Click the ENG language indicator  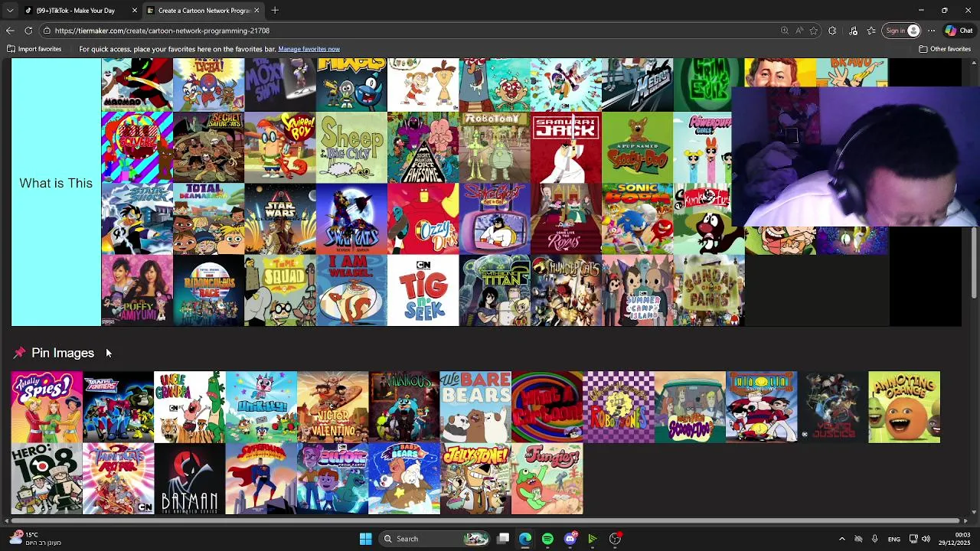point(893,539)
